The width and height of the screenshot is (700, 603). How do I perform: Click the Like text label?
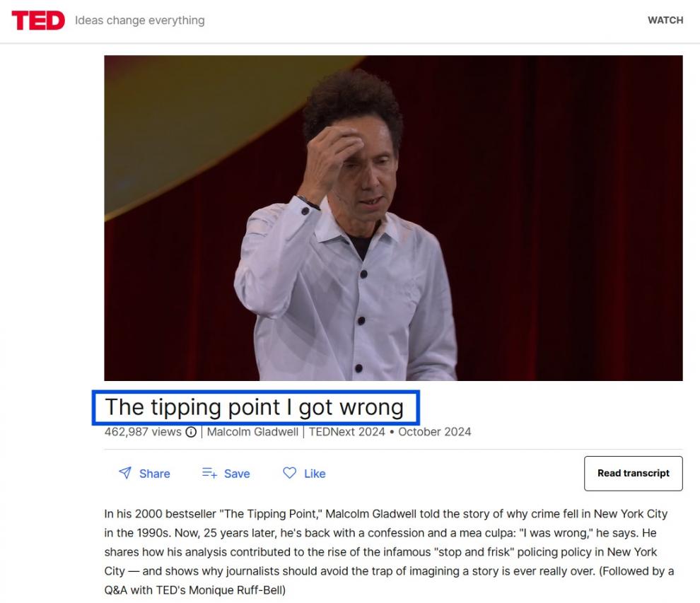tap(315, 474)
